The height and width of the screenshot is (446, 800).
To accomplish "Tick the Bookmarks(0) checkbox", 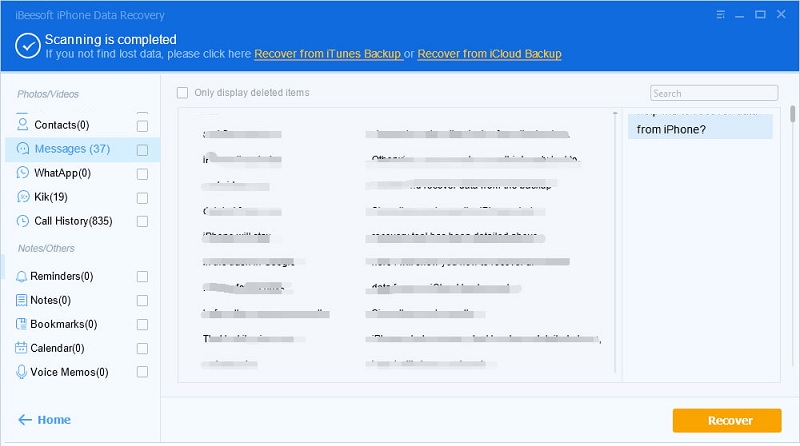I will pyautogui.click(x=142, y=325).
